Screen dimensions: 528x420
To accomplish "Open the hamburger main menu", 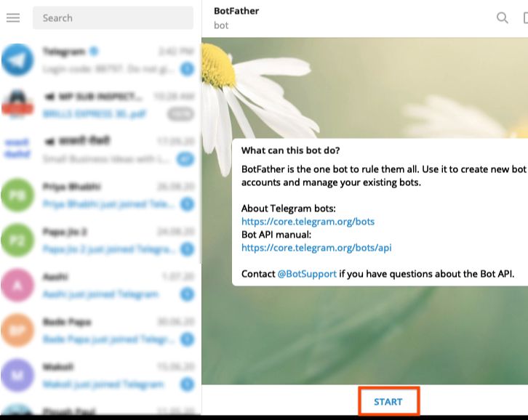I will [x=13, y=18].
